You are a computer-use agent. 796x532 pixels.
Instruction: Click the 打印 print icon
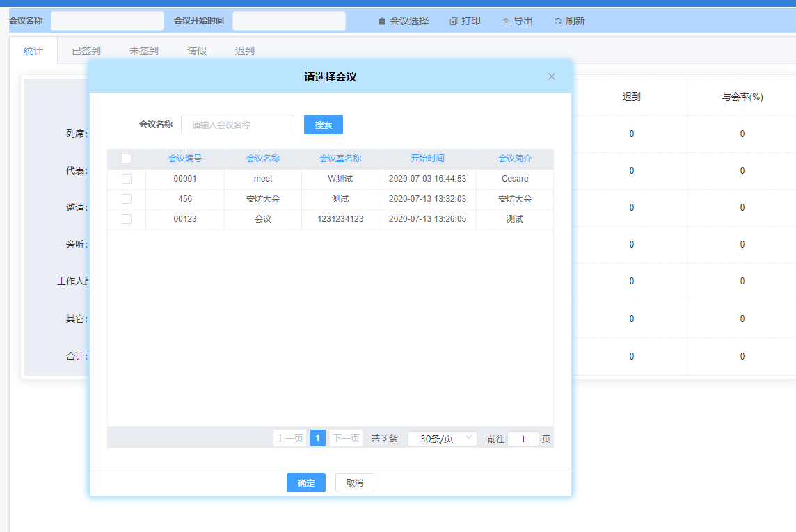click(x=454, y=22)
